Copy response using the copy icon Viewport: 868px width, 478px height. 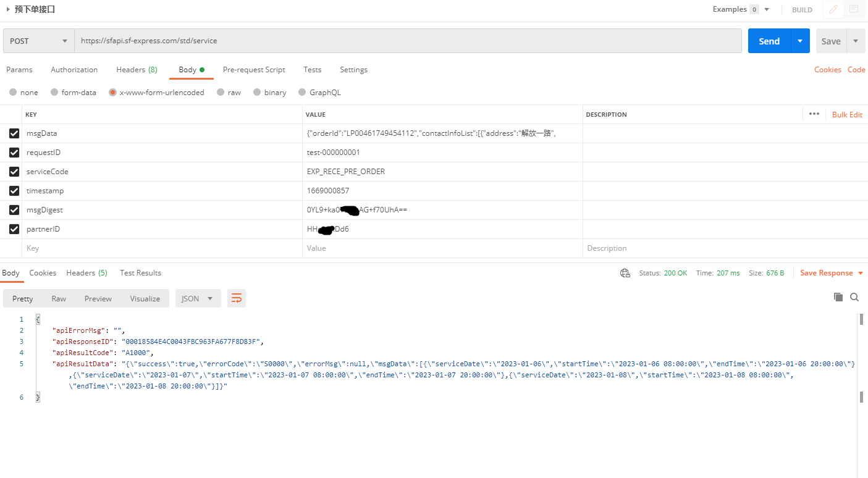[838, 297]
